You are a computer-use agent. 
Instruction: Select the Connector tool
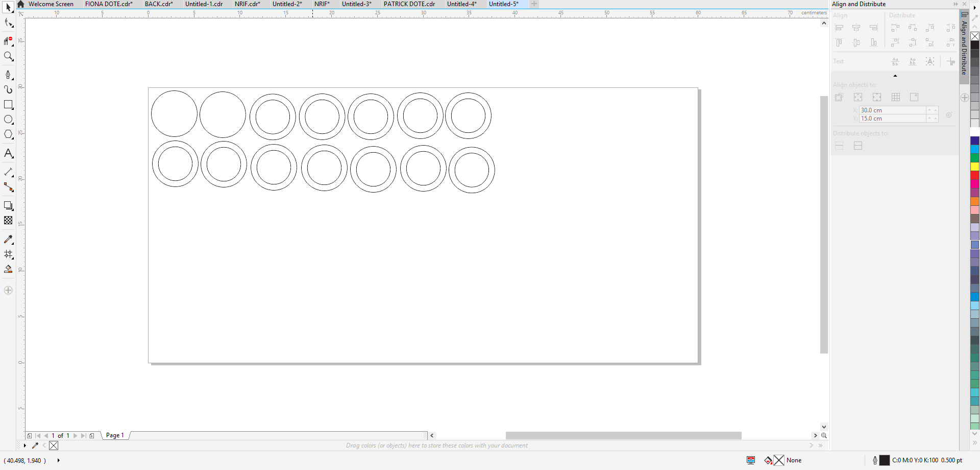click(8, 187)
